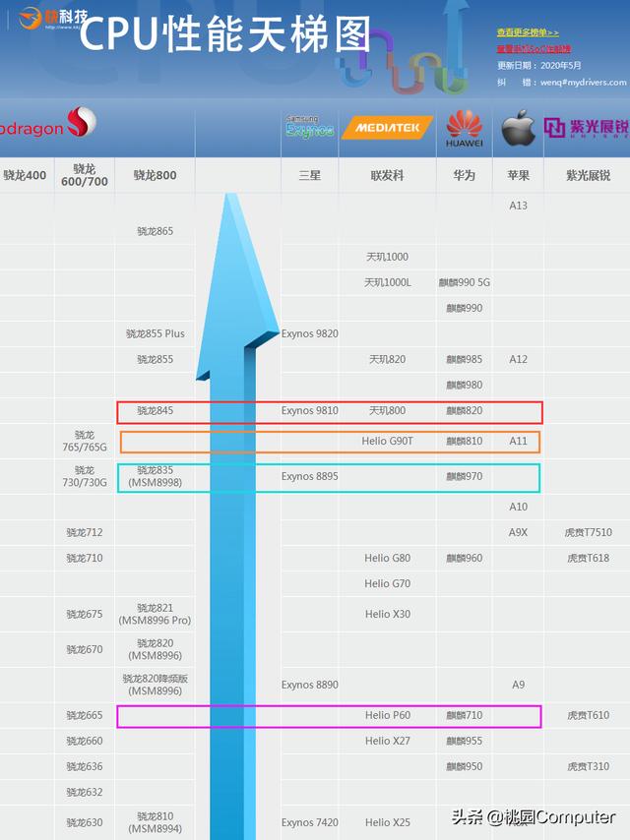Click the 天玑820 entry
630x840 pixels.
coord(387,359)
